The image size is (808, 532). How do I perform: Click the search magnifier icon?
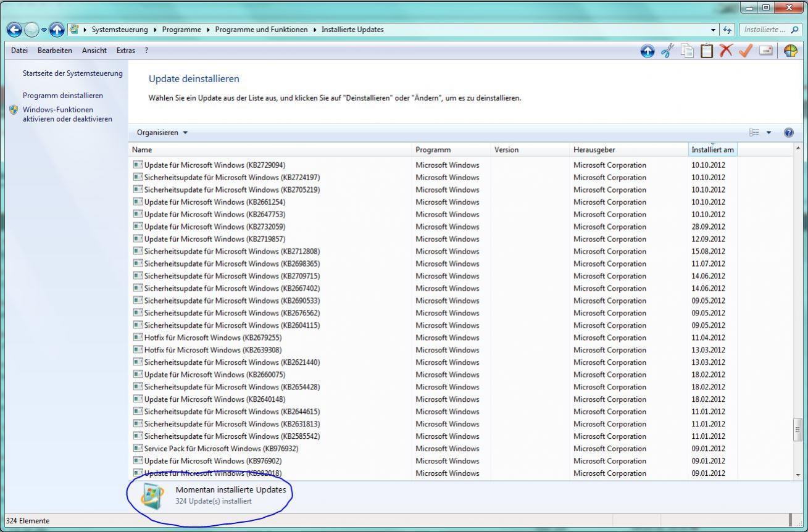coord(795,30)
